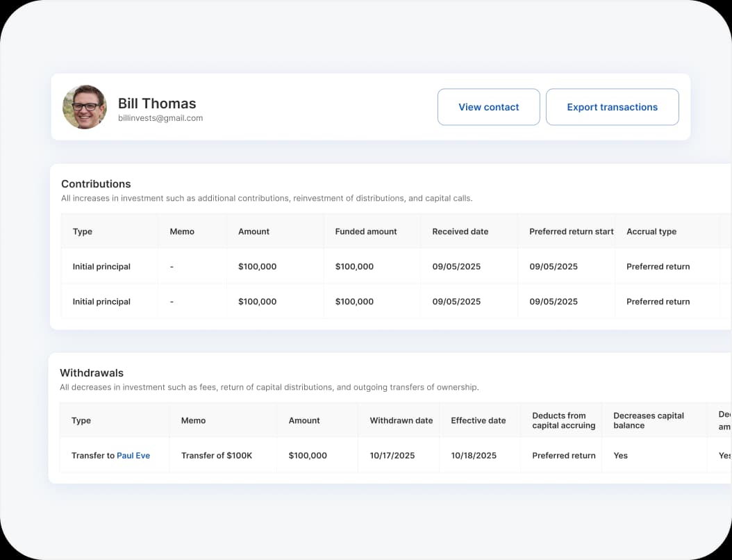
Task: Sort withdrawals by Withdrawn date column
Action: click(399, 420)
